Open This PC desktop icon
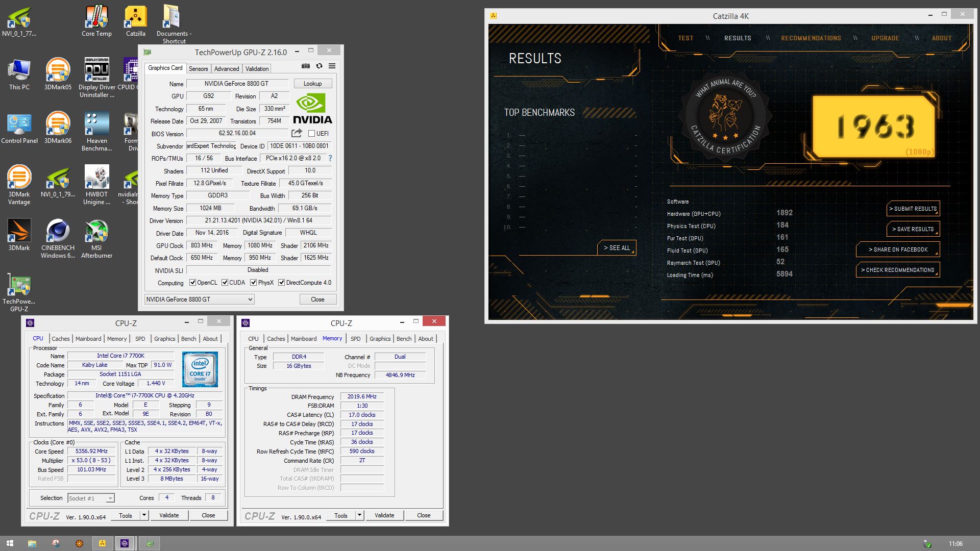The width and height of the screenshot is (980, 551). click(x=19, y=74)
